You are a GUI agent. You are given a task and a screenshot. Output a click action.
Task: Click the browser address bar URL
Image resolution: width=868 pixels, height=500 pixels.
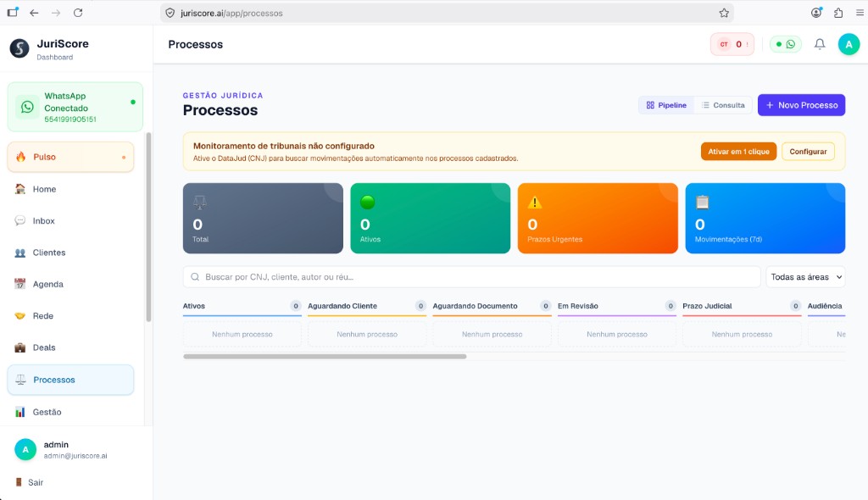click(x=231, y=13)
